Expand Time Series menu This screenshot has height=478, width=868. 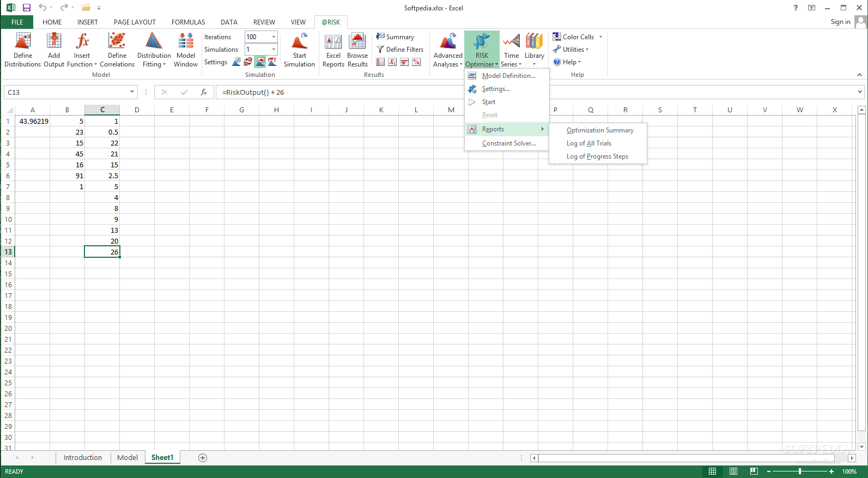[x=511, y=50]
